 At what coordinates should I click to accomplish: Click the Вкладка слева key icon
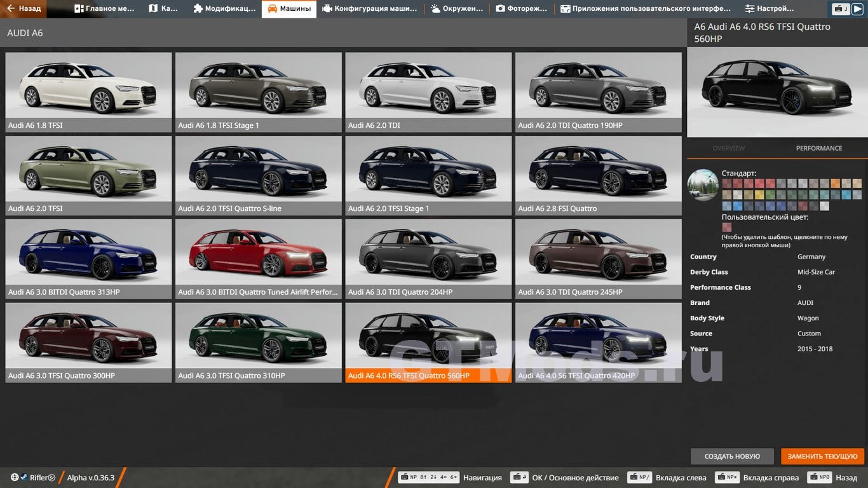click(x=639, y=477)
